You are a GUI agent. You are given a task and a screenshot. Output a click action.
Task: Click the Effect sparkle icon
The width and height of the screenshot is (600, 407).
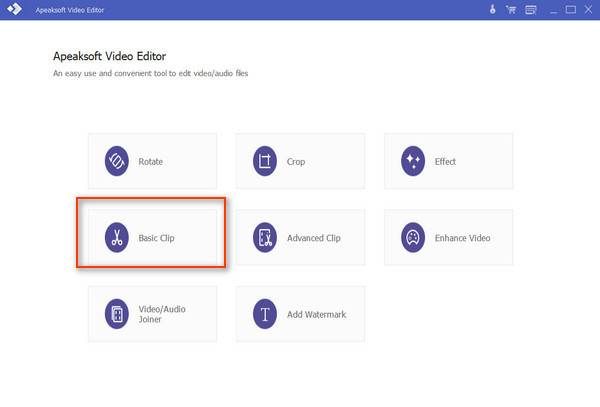pos(413,161)
